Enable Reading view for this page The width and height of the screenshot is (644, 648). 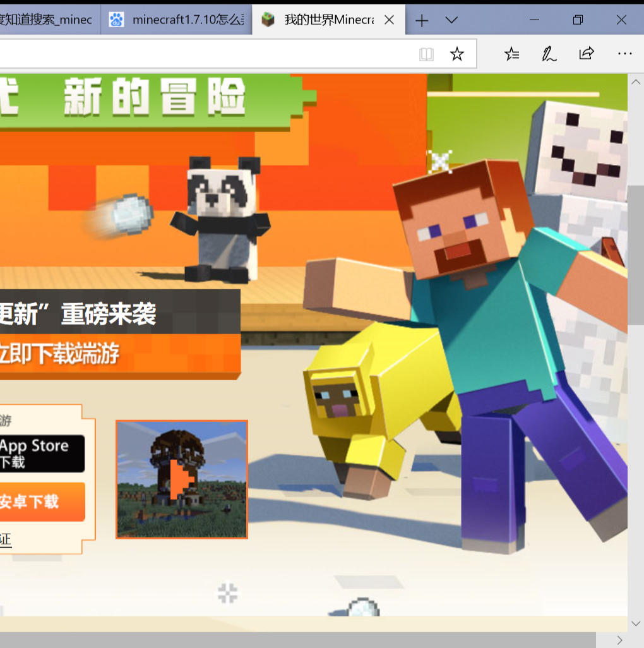tap(426, 54)
